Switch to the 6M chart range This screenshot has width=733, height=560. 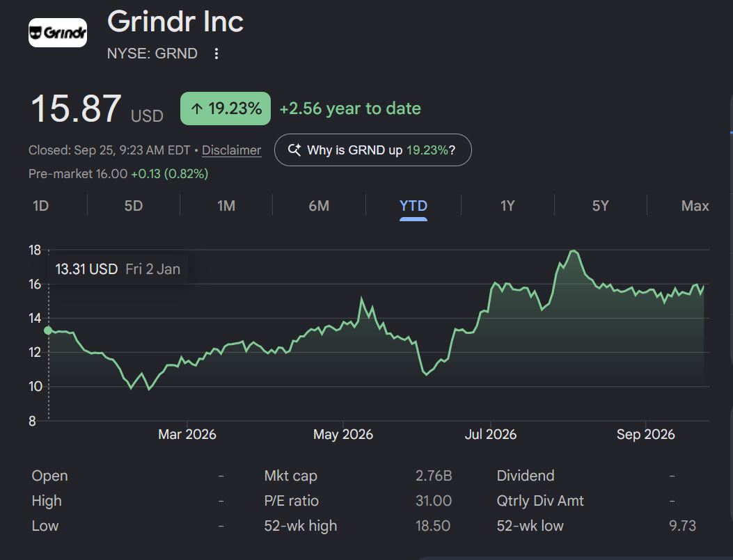coord(319,205)
